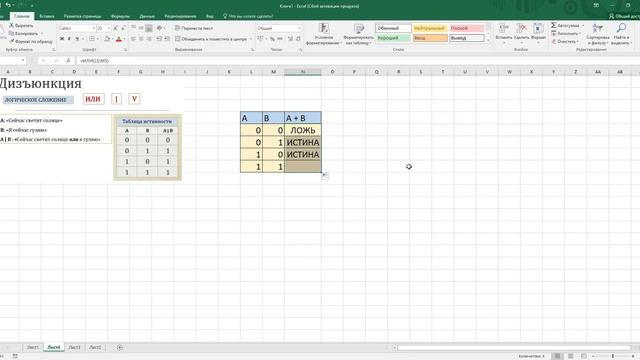This screenshot has width=640, height=360.
Task: Click the comma style number format icon
Action: (280, 39)
